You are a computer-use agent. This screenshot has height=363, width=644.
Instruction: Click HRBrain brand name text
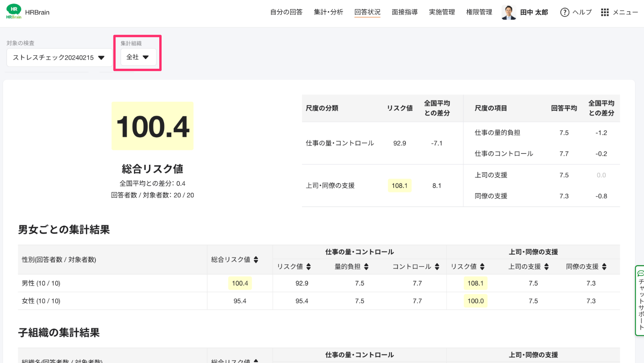[37, 12]
